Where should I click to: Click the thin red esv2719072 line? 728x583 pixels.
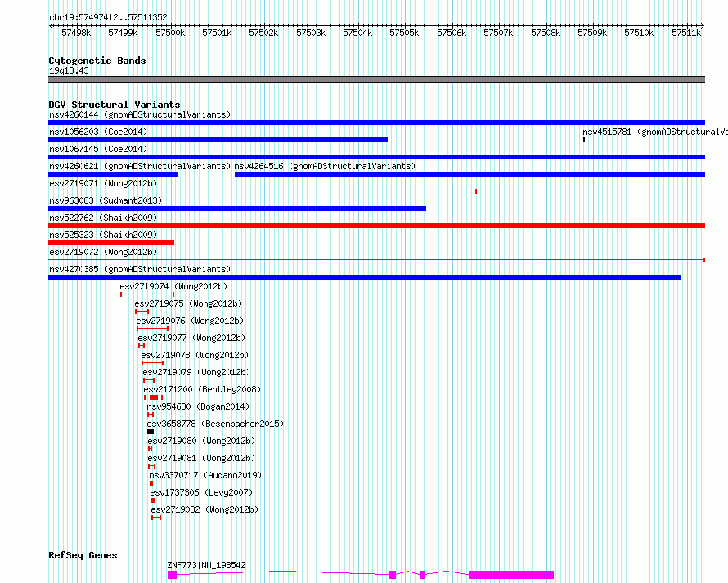376,260
